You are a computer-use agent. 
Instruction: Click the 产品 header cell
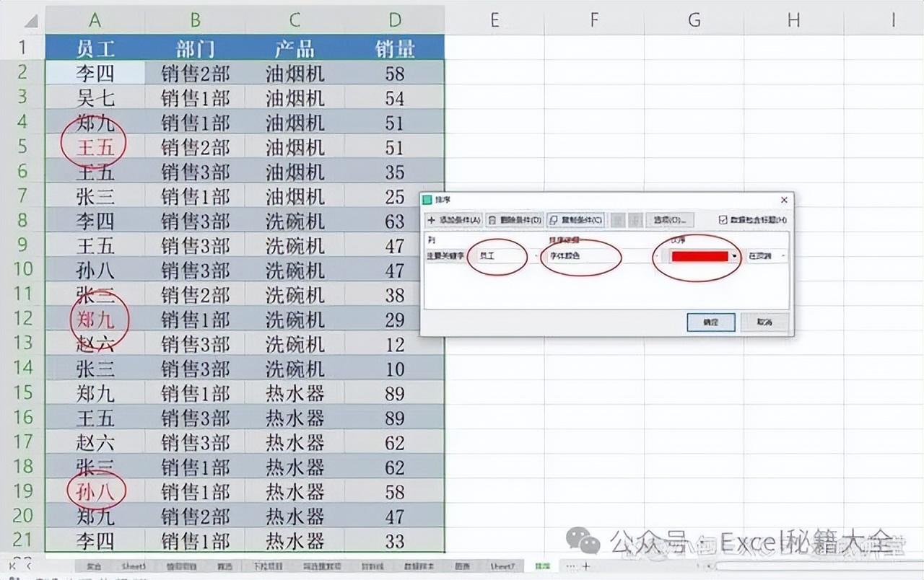coord(295,48)
